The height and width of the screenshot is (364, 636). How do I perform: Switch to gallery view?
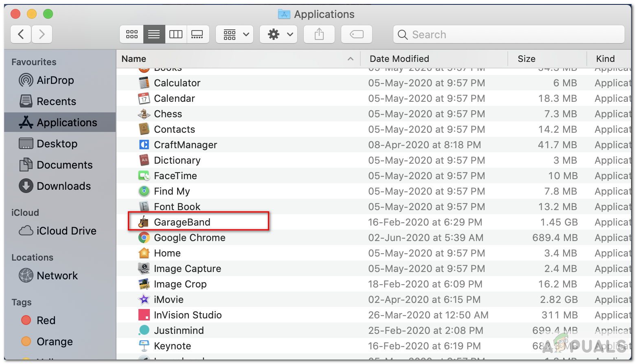pyautogui.click(x=198, y=34)
